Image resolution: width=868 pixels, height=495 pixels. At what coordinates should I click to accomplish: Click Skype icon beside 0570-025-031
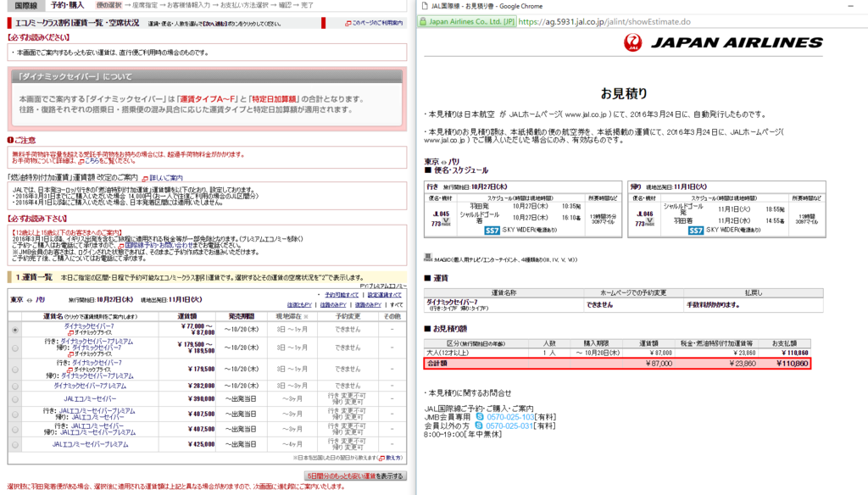pyautogui.click(x=478, y=425)
